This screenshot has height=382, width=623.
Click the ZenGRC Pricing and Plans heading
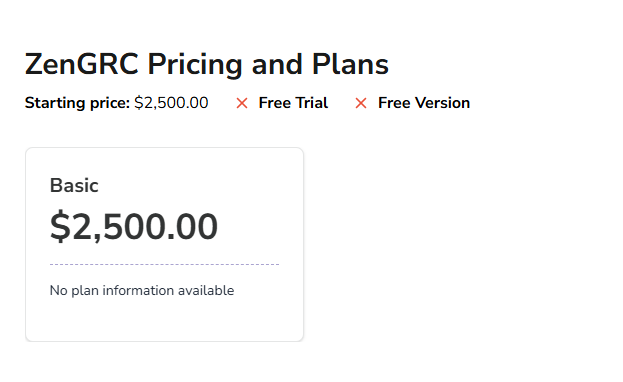tap(207, 64)
